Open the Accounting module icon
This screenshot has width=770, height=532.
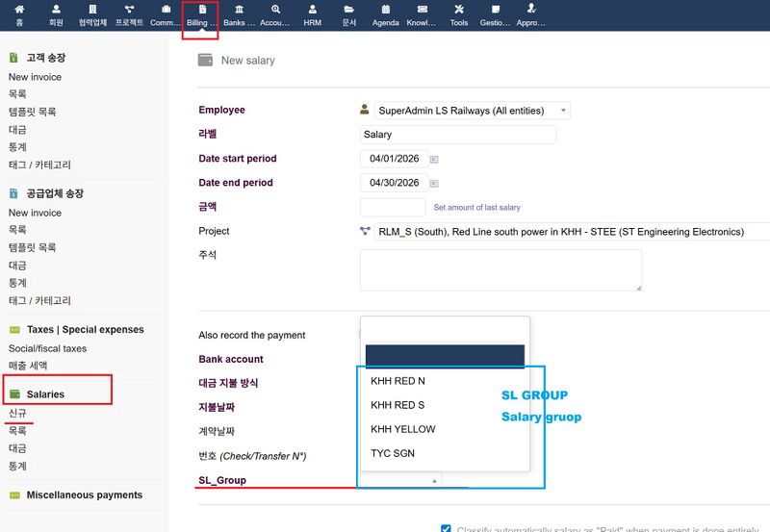tap(275, 10)
